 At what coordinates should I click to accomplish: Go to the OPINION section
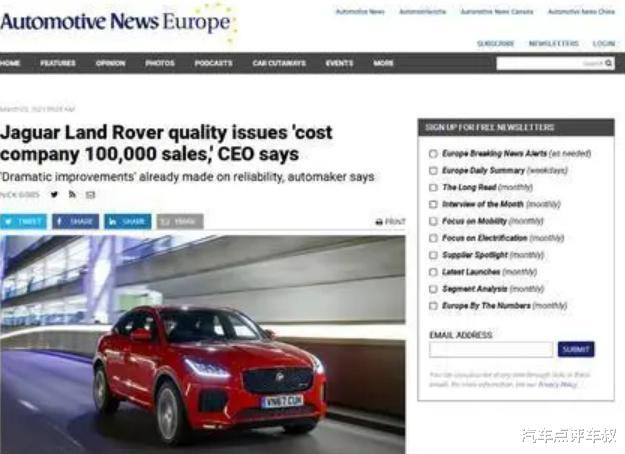point(110,63)
